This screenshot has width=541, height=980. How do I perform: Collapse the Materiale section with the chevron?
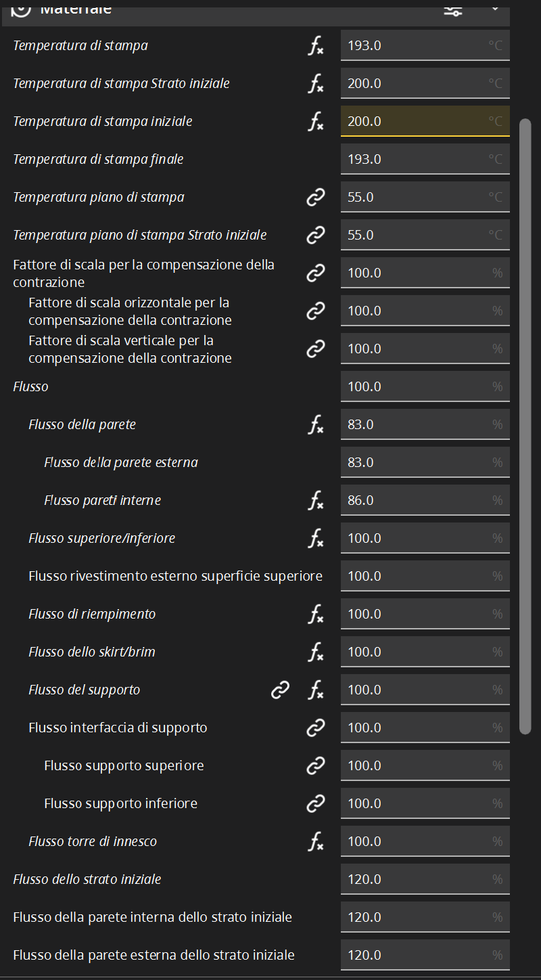[495, 8]
